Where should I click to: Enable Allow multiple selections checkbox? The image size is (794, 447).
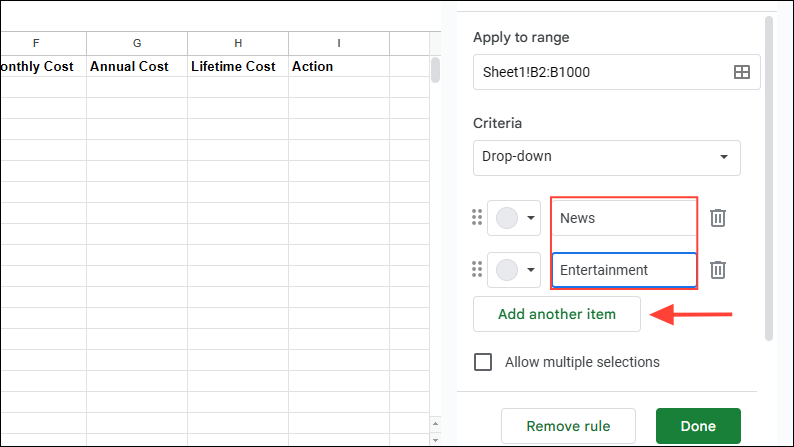pyautogui.click(x=483, y=362)
